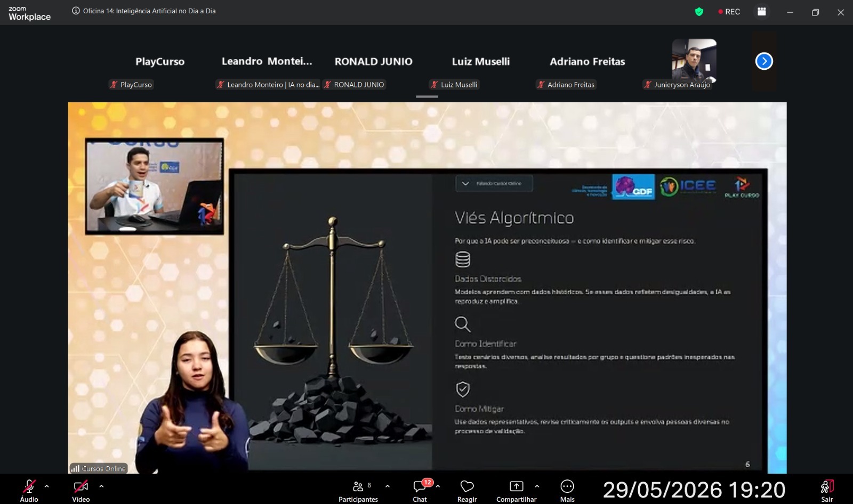Click the REC recording indicator
The height and width of the screenshot is (504, 853).
(x=729, y=12)
